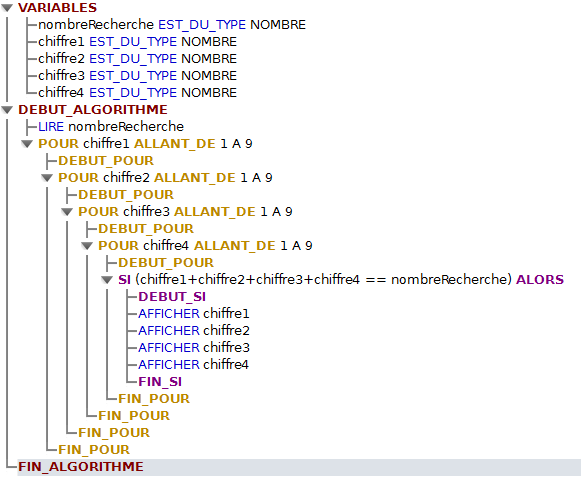581x483 pixels.
Task: Select POUR chiffre3 ALLANT_DE 1 A 9
Action: click(185, 212)
